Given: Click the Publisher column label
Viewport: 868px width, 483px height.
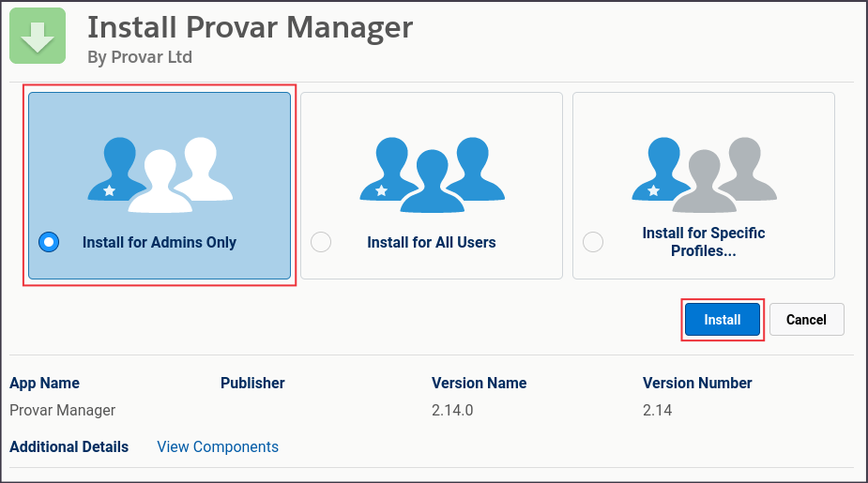Looking at the screenshot, I should [x=252, y=383].
